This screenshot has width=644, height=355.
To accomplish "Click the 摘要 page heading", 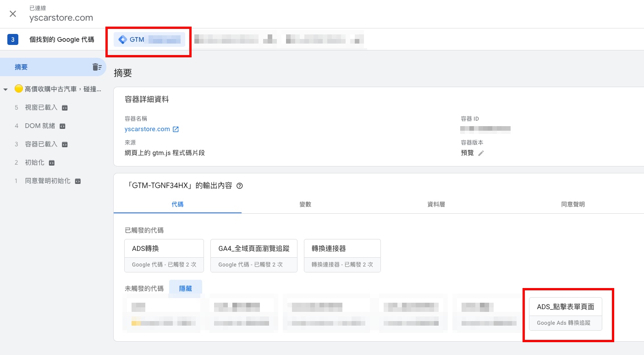I will tap(123, 73).
